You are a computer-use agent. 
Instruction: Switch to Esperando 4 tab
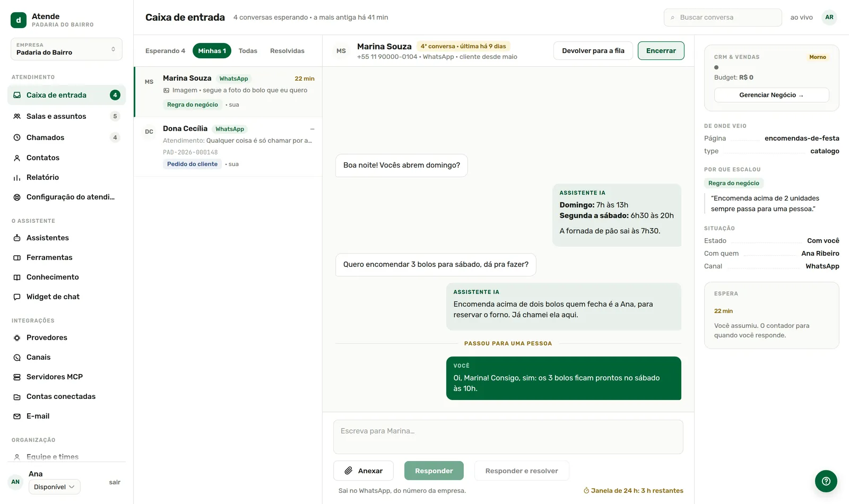pos(165,51)
